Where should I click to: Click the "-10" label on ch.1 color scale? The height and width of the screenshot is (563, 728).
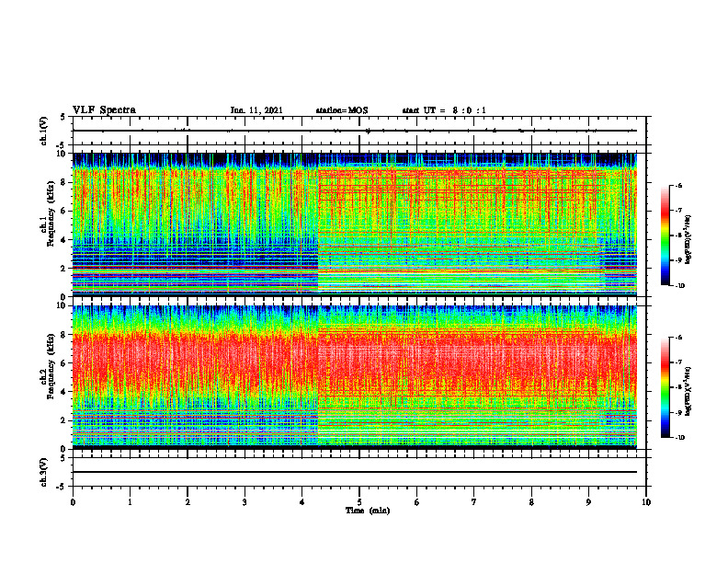click(680, 285)
